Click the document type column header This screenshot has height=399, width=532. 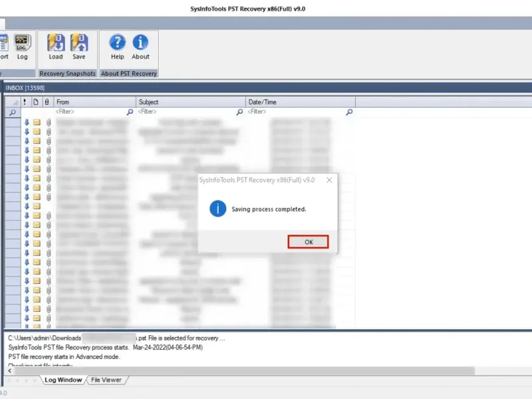36,102
